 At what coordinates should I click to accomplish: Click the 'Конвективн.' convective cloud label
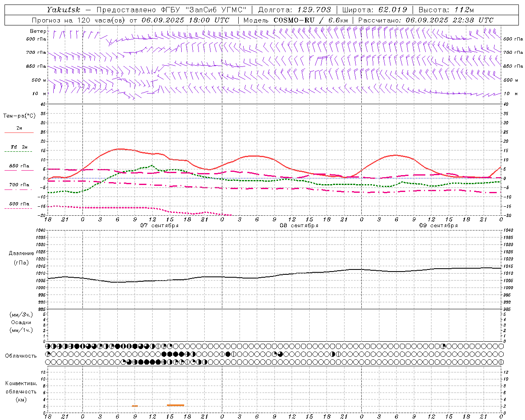[21, 383]
